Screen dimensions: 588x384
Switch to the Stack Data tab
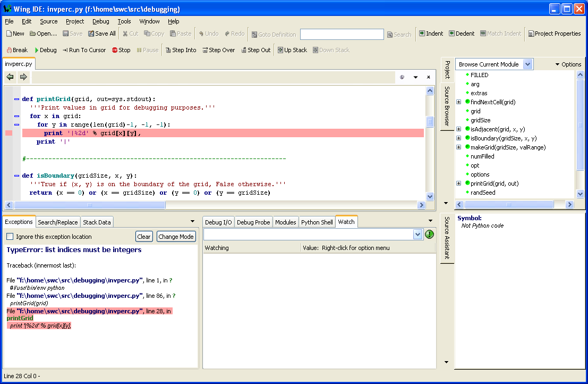97,222
